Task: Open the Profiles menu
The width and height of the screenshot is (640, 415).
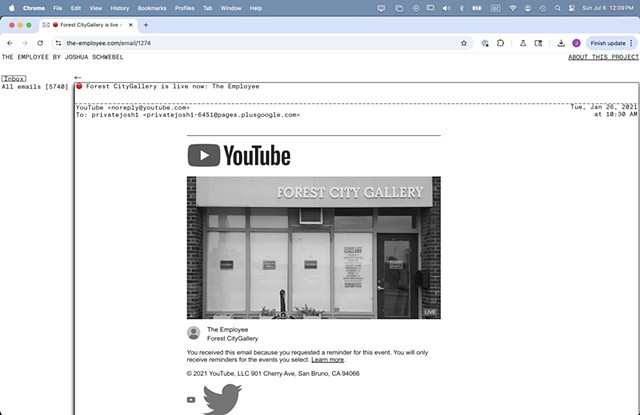Action: coord(184,8)
